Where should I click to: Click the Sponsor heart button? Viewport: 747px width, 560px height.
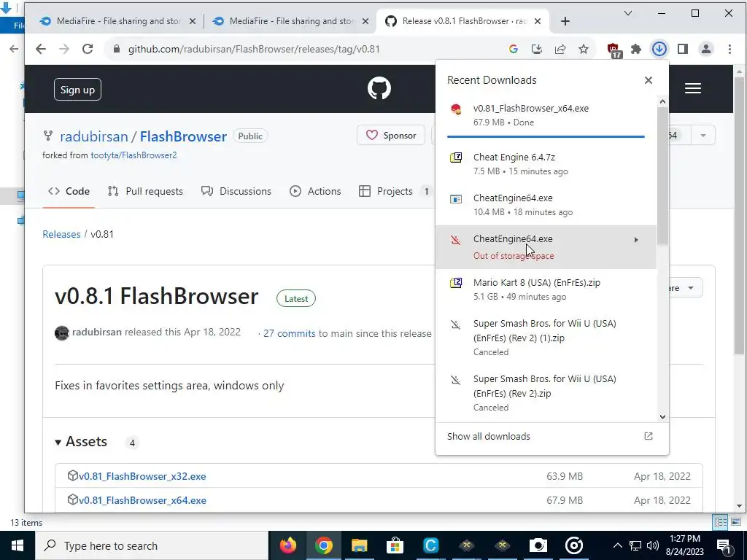tap(391, 136)
